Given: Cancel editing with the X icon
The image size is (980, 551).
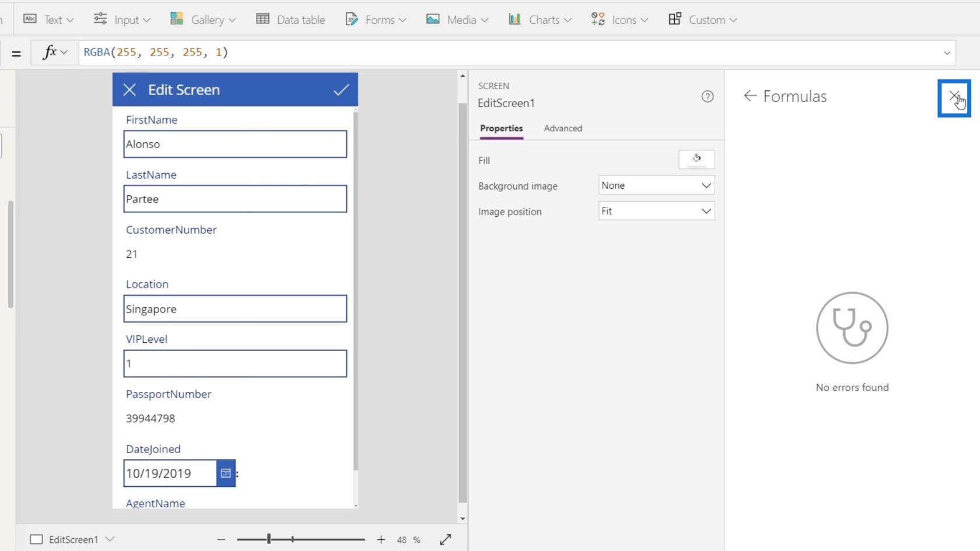Looking at the screenshot, I should click(129, 90).
